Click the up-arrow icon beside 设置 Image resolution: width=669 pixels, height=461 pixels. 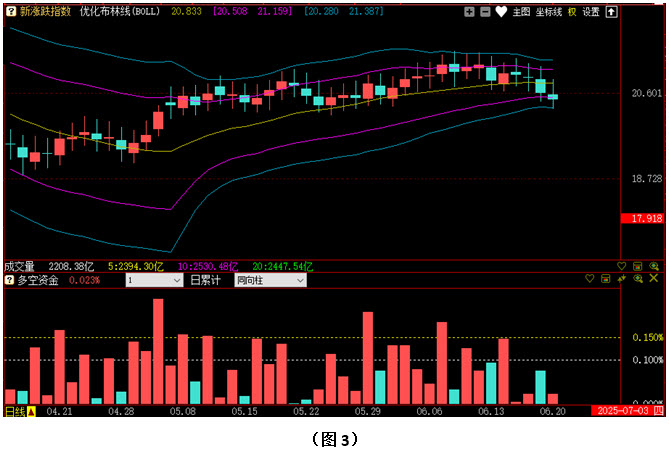click(x=611, y=12)
